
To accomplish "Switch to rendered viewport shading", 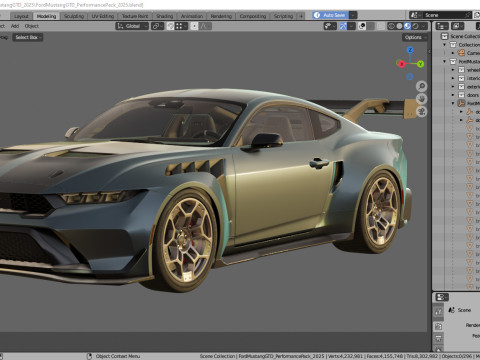I will point(415,26).
